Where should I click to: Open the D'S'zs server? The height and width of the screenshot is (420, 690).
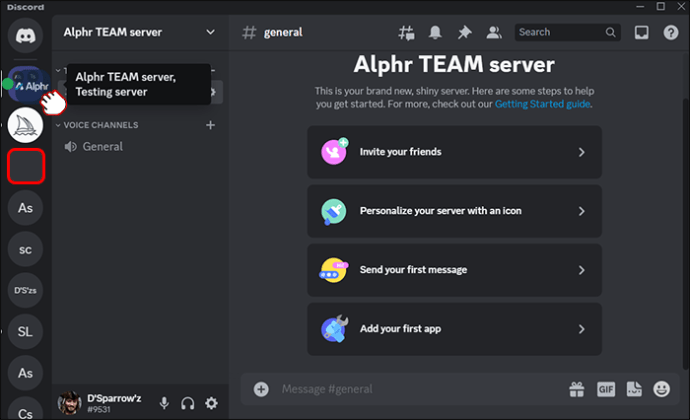point(25,291)
